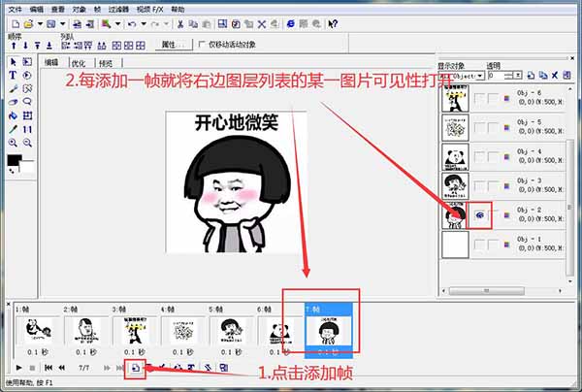Image resolution: width=582 pixels, height=392 pixels.
Task: Select the Eraser tool
Action: tap(13, 102)
